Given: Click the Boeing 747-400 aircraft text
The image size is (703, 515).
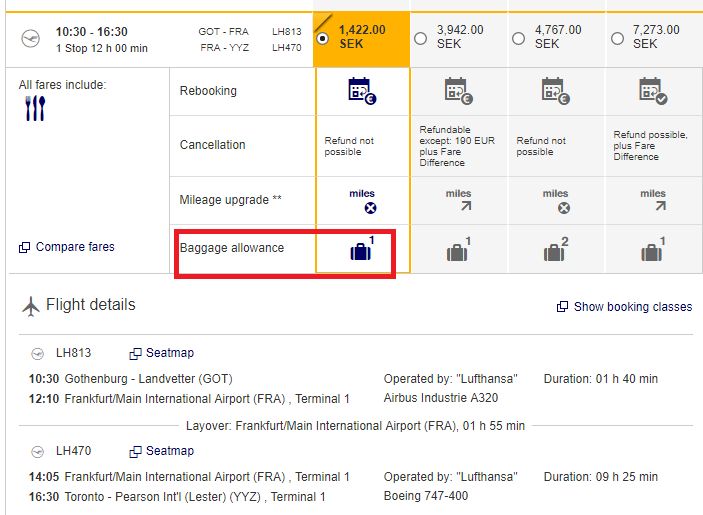Looking at the screenshot, I should (426, 496).
